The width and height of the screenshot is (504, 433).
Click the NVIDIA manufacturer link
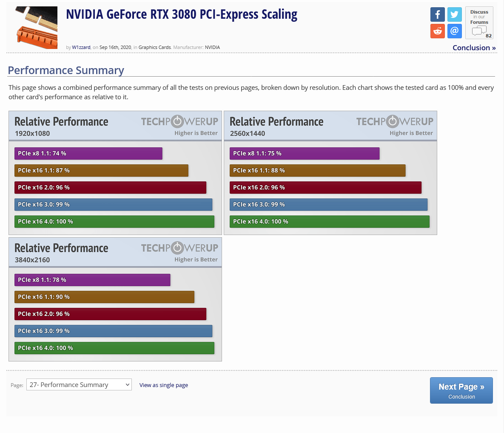tap(212, 47)
